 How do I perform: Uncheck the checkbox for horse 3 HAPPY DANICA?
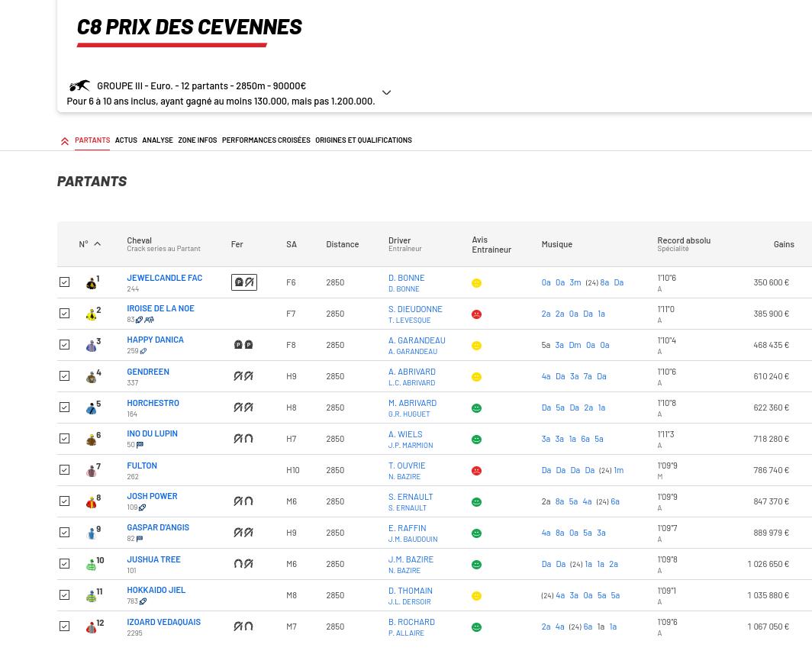pyautogui.click(x=65, y=345)
